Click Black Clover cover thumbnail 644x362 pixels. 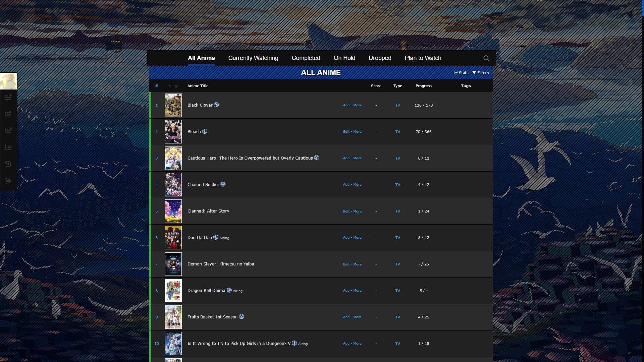pyautogui.click(x=173, y=105)
